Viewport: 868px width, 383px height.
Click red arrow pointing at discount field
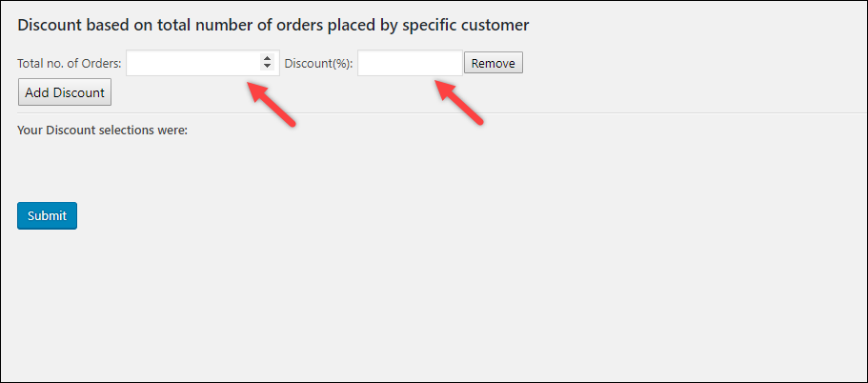click(x=459, y=103)
